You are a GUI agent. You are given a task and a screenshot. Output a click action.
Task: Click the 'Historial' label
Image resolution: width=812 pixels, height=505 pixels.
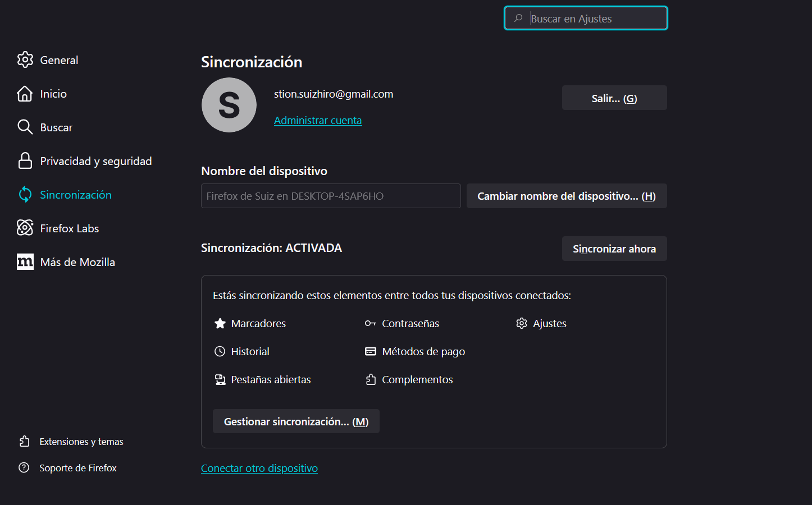click(x=250, y=351)
